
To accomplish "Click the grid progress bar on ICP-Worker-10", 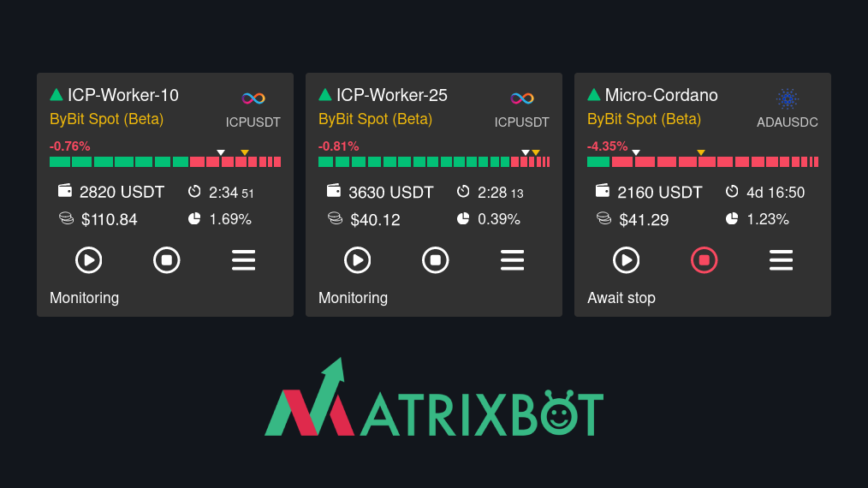I will pyautogui.click(x=165, y=162).
